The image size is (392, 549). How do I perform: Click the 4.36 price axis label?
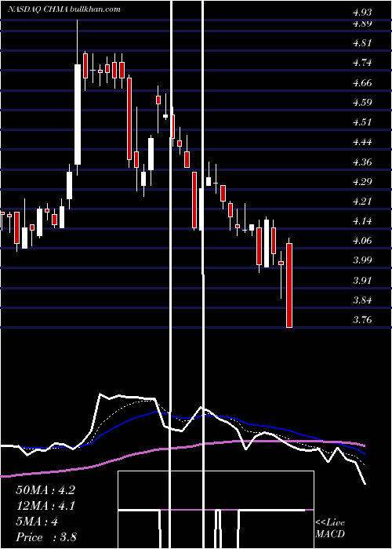click(x=362, y=162)
